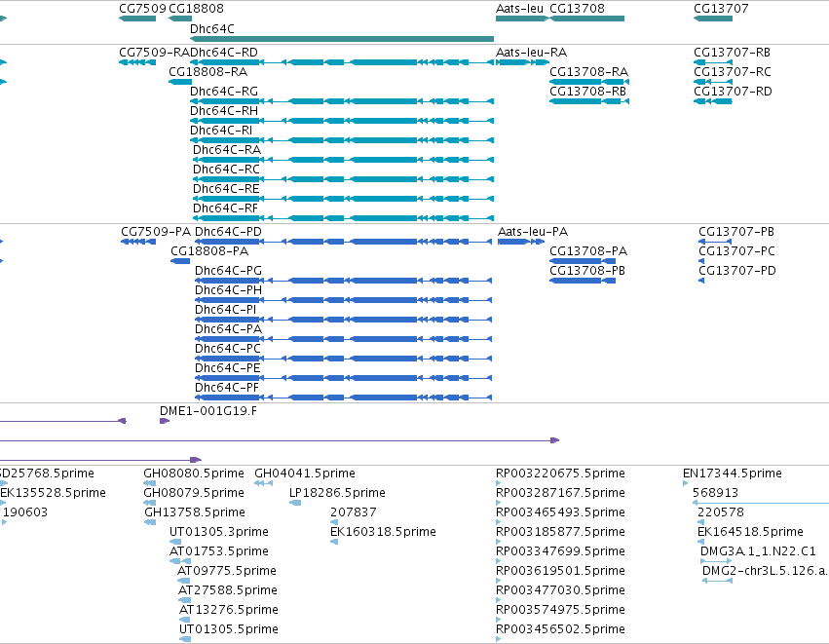Select EST RP003465493.5prime

[x=560, y=512]
